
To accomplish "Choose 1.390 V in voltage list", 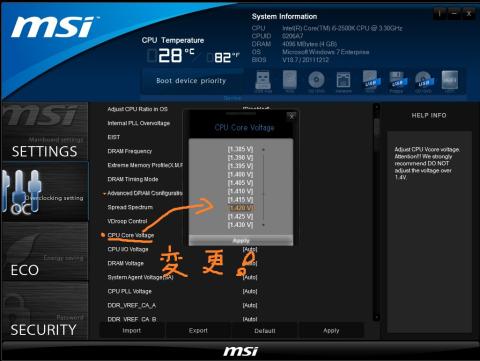I will tap(240, 157).
